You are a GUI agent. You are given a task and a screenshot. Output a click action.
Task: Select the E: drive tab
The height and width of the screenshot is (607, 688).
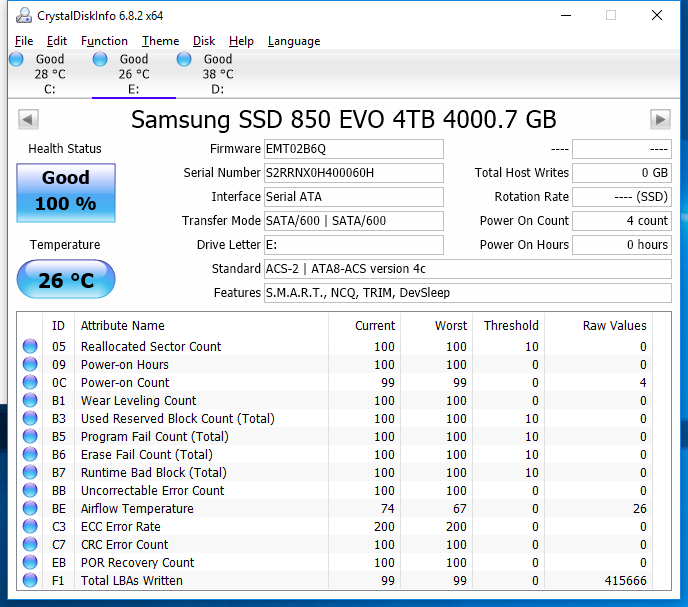tap(133, 74)
